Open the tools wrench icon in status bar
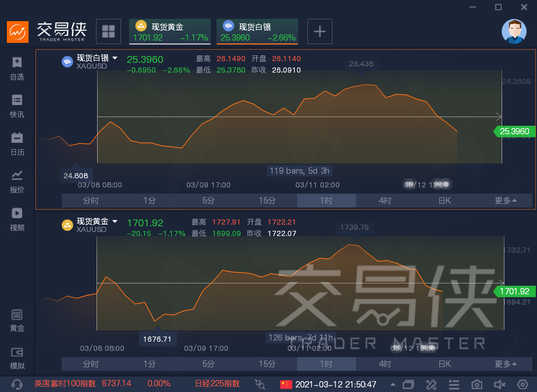The image size is (537, 392). point(431,385)
